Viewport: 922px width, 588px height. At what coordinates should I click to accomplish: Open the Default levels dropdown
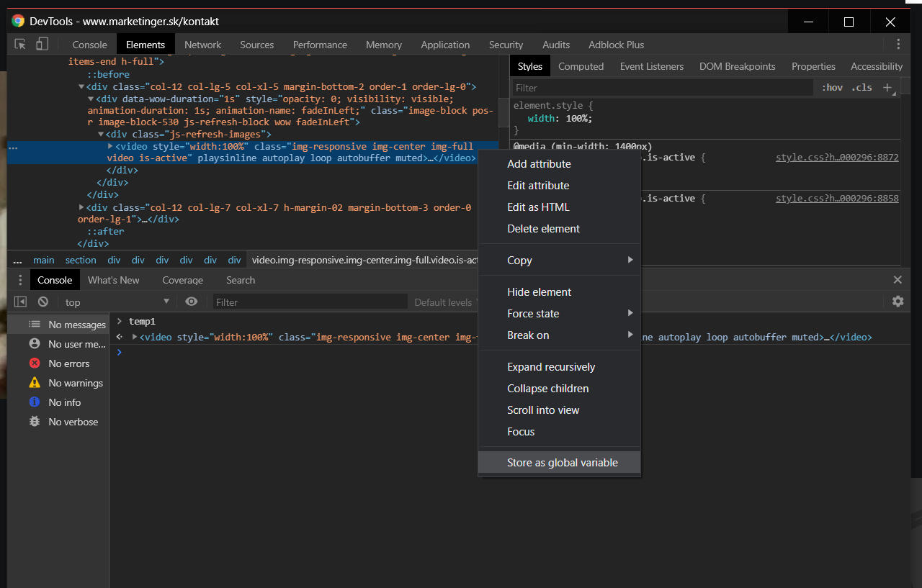[x=444, y=302]
